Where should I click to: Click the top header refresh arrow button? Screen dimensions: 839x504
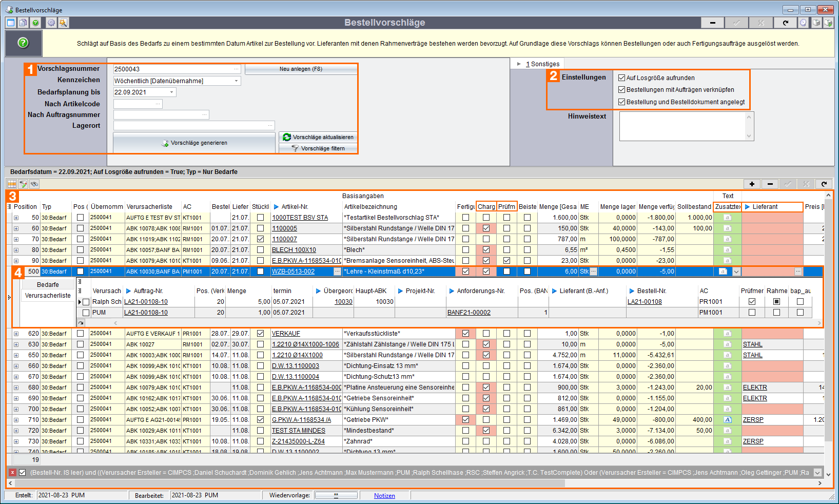click(x=785, y=23)
